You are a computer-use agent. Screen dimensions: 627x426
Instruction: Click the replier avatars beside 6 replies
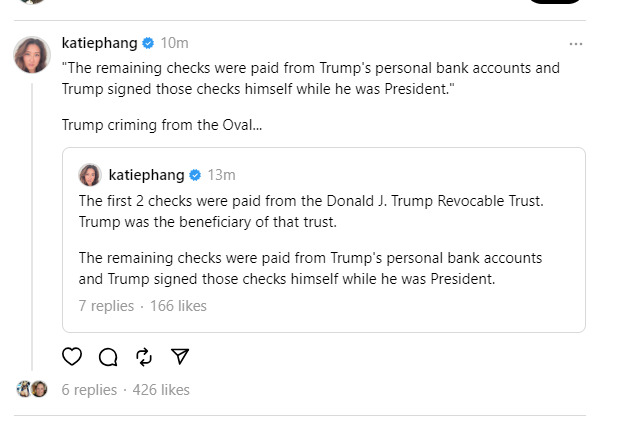click(x=32, y=390)
